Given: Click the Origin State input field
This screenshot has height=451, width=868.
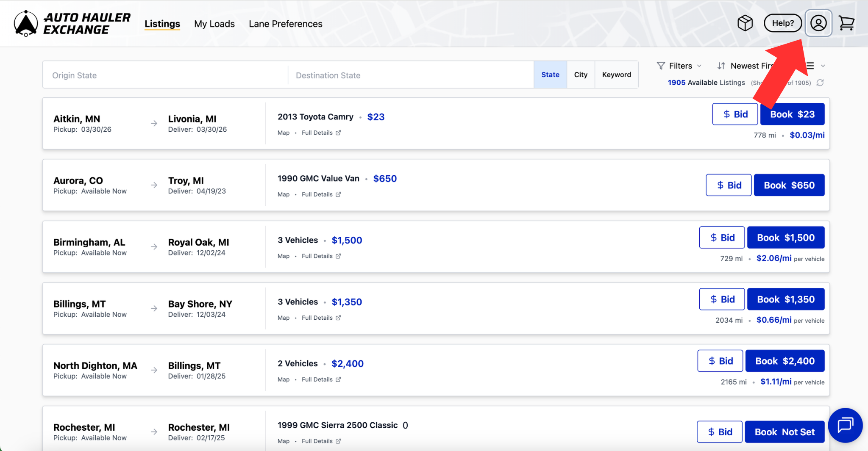Looking at the screenshot, I should point(165,75).
